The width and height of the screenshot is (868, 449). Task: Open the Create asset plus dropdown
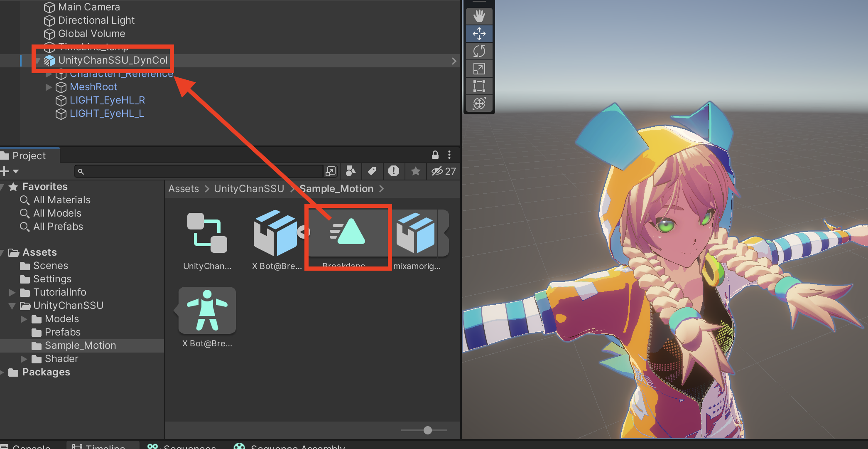pyautogui.click(x=10, y=171)
